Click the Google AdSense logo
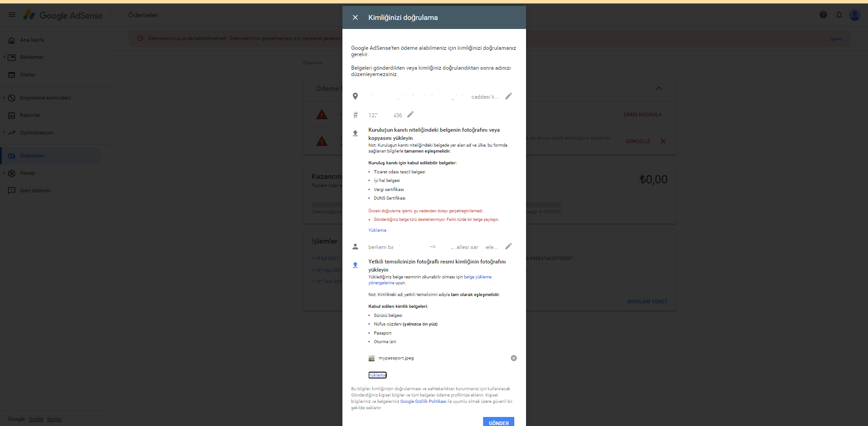The width and height of the screenshot is (868, 426). coord(63,15)
